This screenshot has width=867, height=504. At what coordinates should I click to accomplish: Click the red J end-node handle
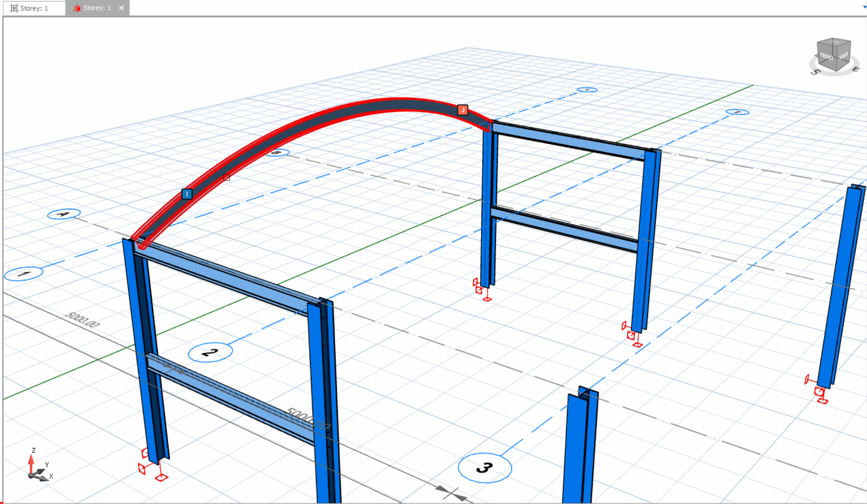(463, 110)
